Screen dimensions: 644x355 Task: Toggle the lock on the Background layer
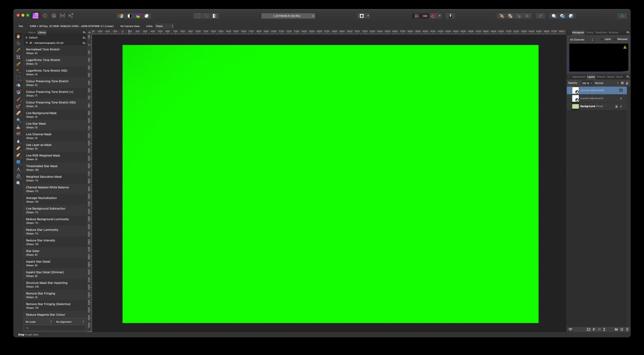coord(617,106)
